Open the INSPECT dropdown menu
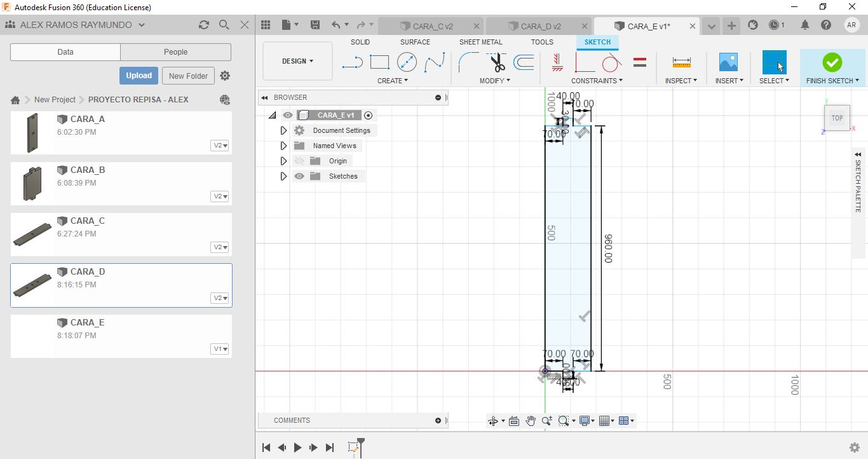Image resolution: width=868 pixels, height=459 pixels. point(681,81)
